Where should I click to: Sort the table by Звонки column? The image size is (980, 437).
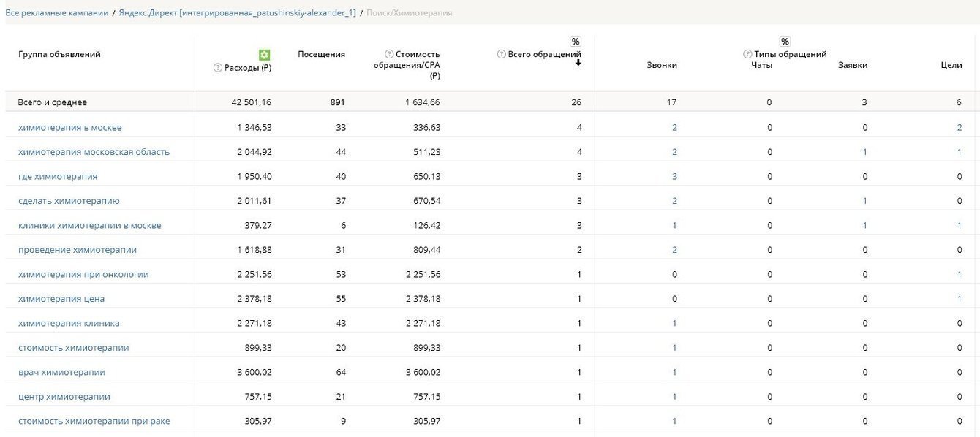pyautogui.click(x=662, y=65)
